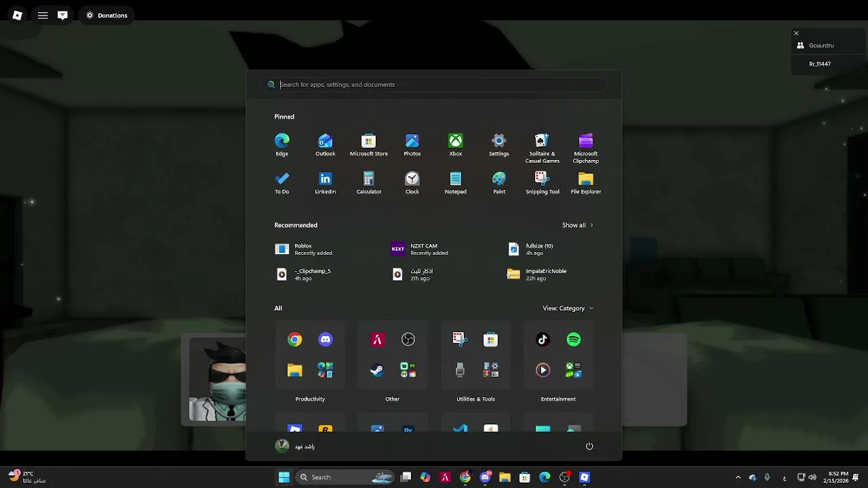Screen dimensions: 868x488
Task: Show hidden system tray icons
Action: [x=738, y=477]
